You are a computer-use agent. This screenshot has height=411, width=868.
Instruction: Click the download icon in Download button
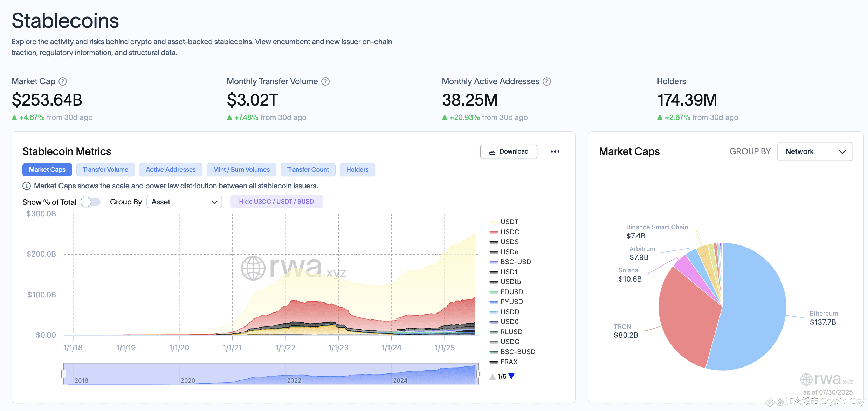(x=492, y=151)
